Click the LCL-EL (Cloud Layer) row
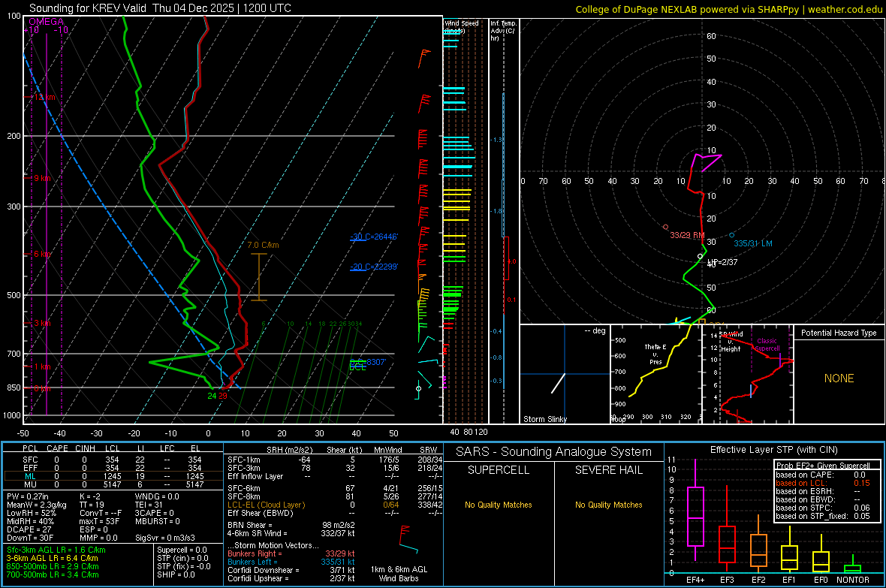Viewport: 886px width, 588px height. 335,505
